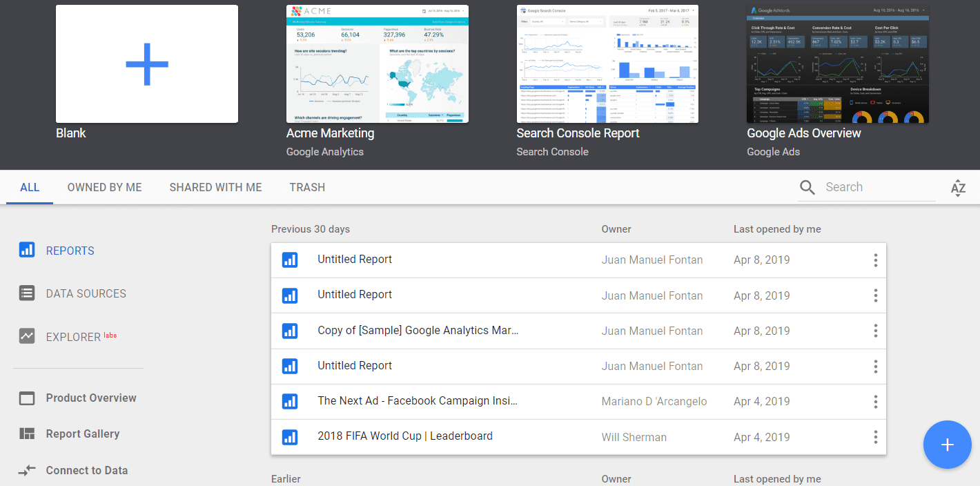Switch to the ALL tab
The height and width of the screenshot is (486, 980).
tap(30, 187)
